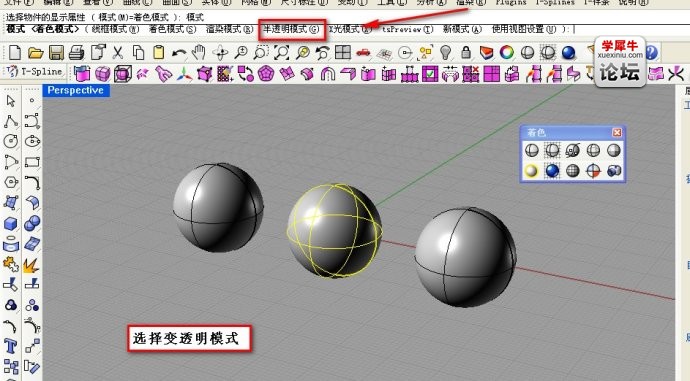The width and height of the screenshot is (690, 381).
Task: Click the Open folder icon
Action: (x=35, y=53)
